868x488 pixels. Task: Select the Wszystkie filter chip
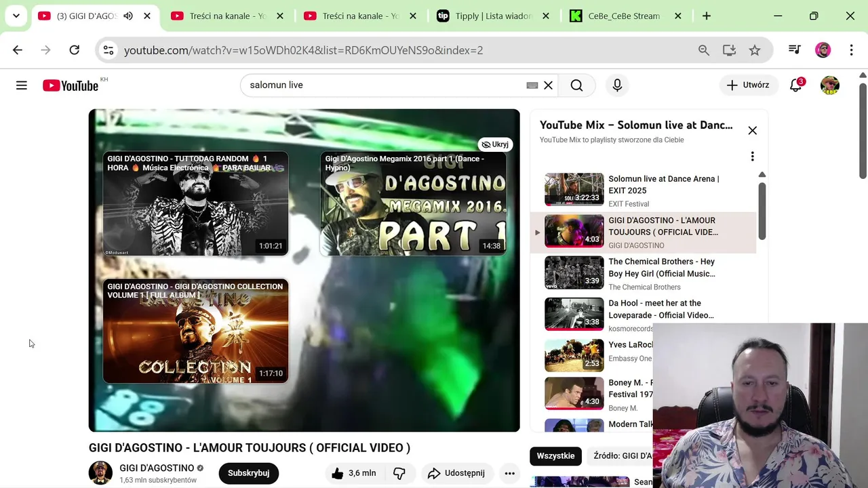click(x=555, y=456)
